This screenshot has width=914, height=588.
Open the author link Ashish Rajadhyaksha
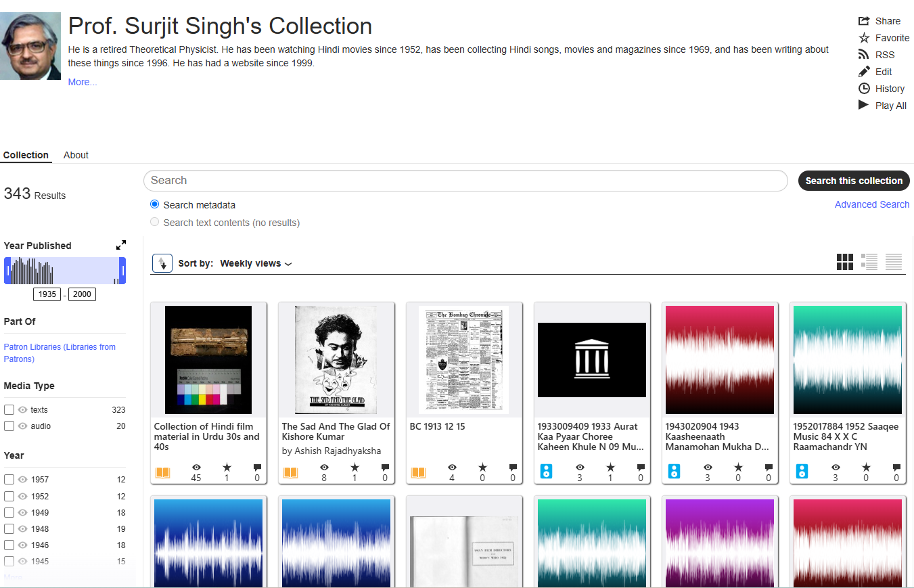338,451
